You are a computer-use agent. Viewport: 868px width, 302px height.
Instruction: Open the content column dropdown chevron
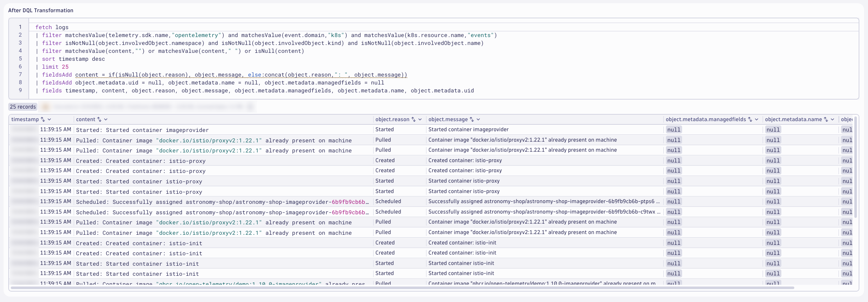tap(106, 119)
